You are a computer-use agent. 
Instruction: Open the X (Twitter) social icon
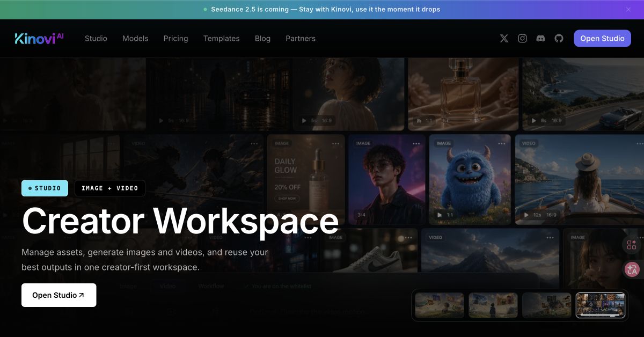point(504,39)
